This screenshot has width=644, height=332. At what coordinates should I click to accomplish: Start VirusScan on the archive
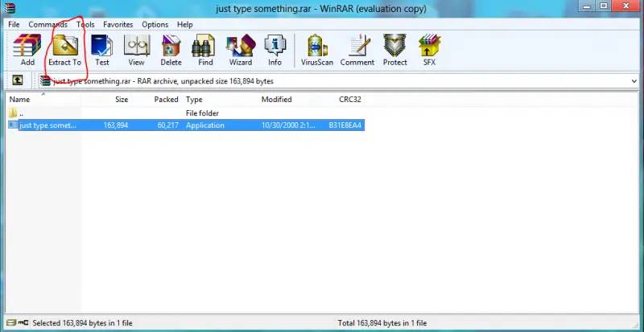coord(317,50)
